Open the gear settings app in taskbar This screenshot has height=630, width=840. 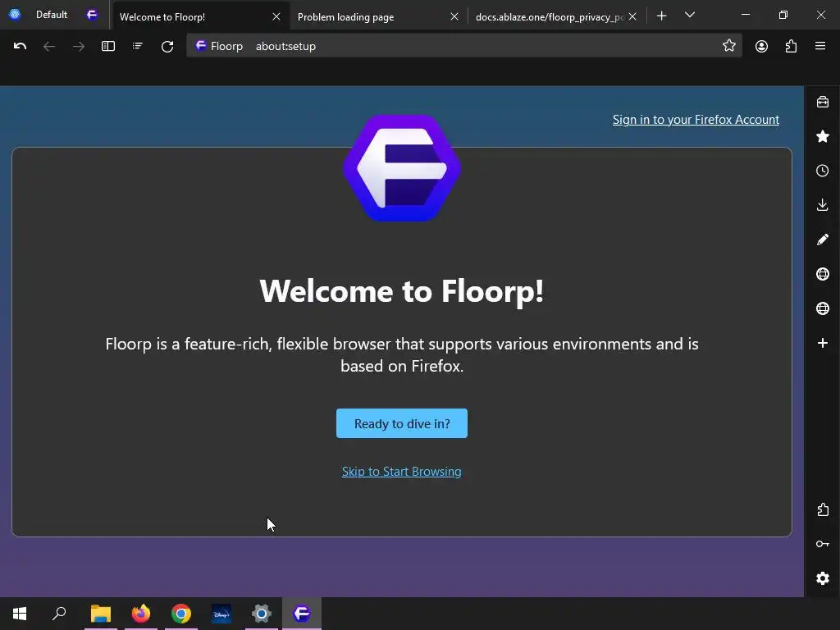click(x=262, y=614)
